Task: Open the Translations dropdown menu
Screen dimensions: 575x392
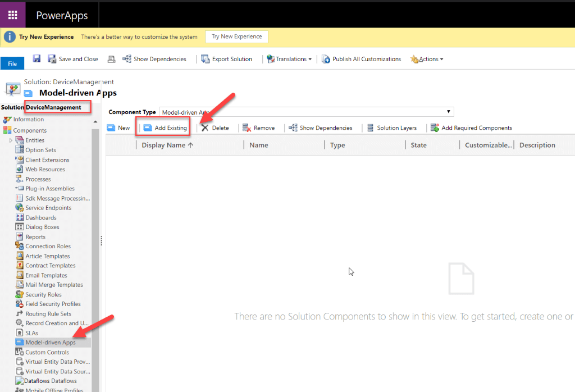Action: tap(289, 59)
